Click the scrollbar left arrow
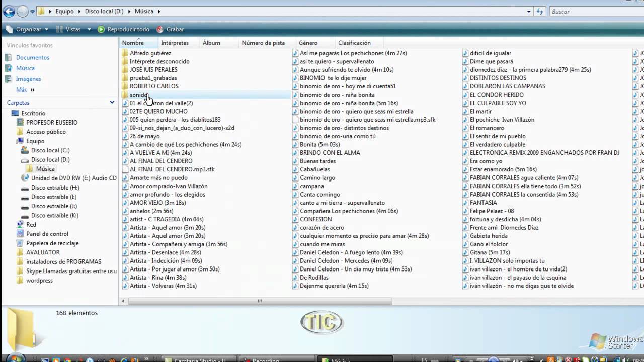Viewport: 644px width, 362px height. pos(123,301)
